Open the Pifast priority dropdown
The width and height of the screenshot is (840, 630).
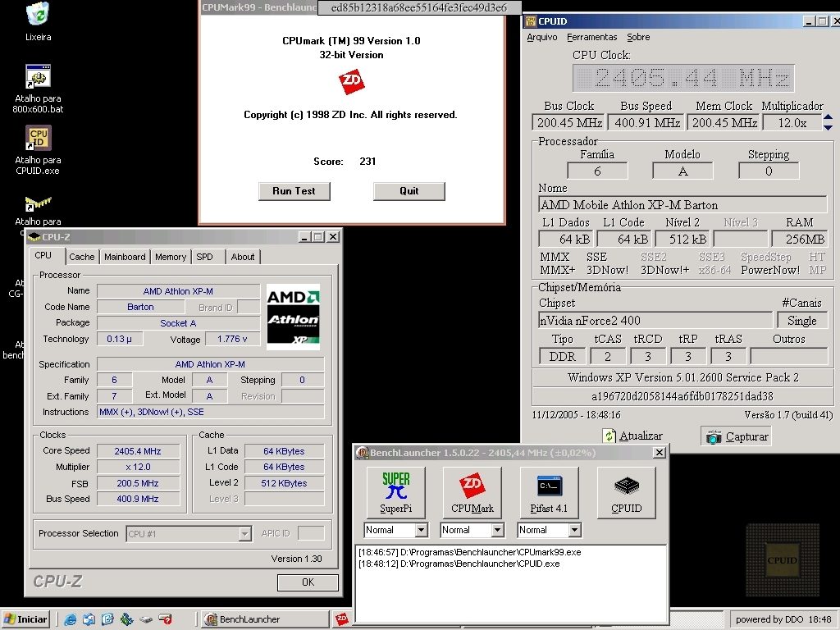[x=574, y=530]
